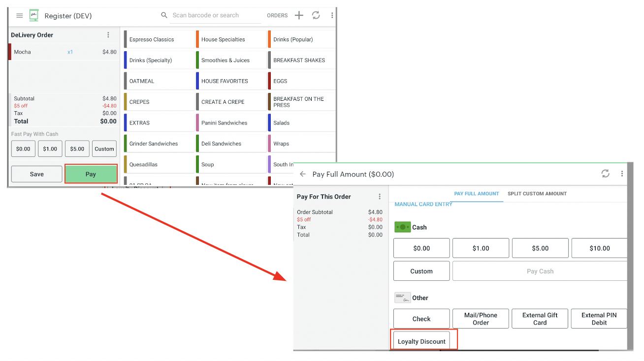644x361 pixels.
Task: Choose External Gift Card payment
Action: coord(540,319)
